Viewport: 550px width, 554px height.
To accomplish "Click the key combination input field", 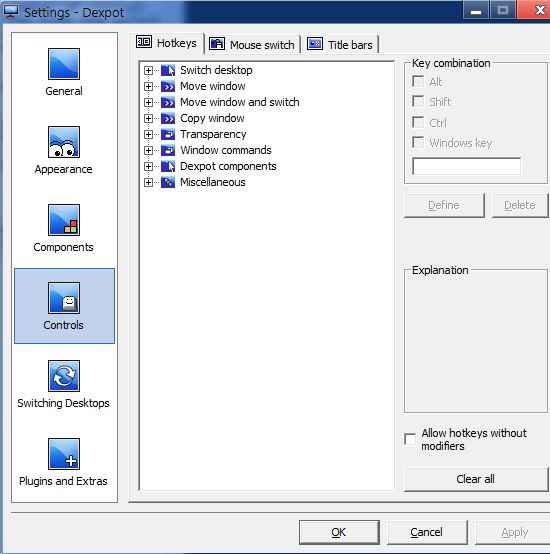I will click(x=466, y=166).
